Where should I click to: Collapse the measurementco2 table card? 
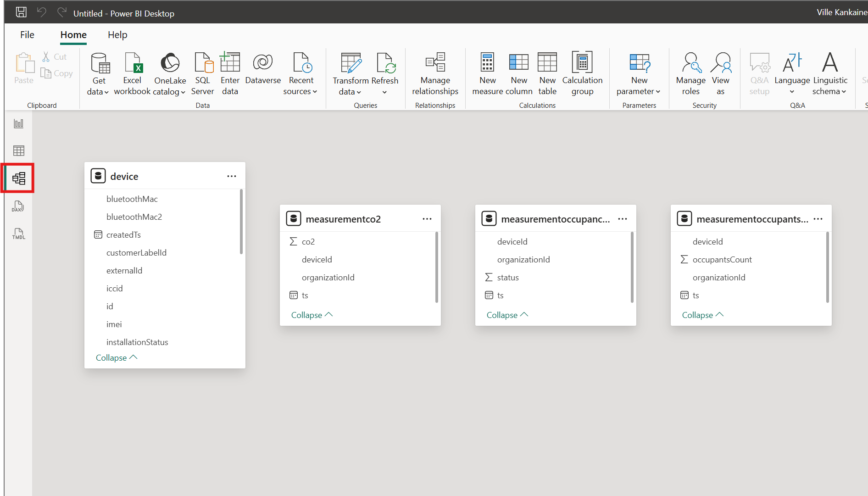[312, 315]
